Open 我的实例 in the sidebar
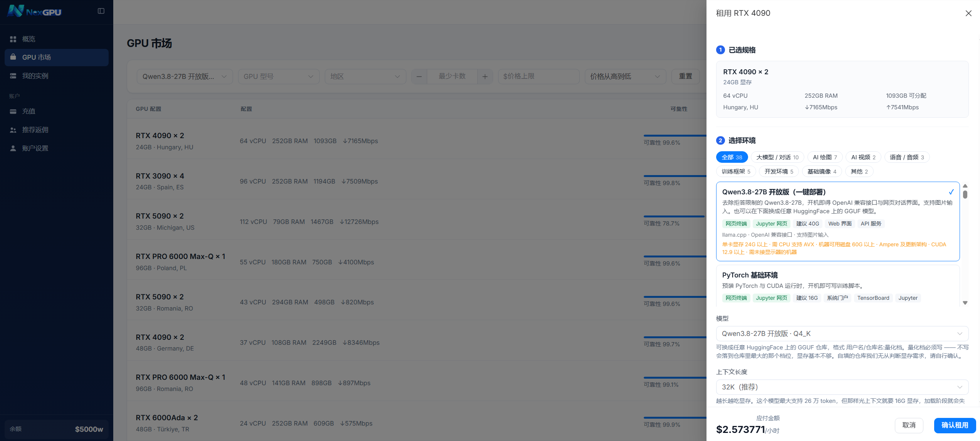 click(x=57, y=76)
